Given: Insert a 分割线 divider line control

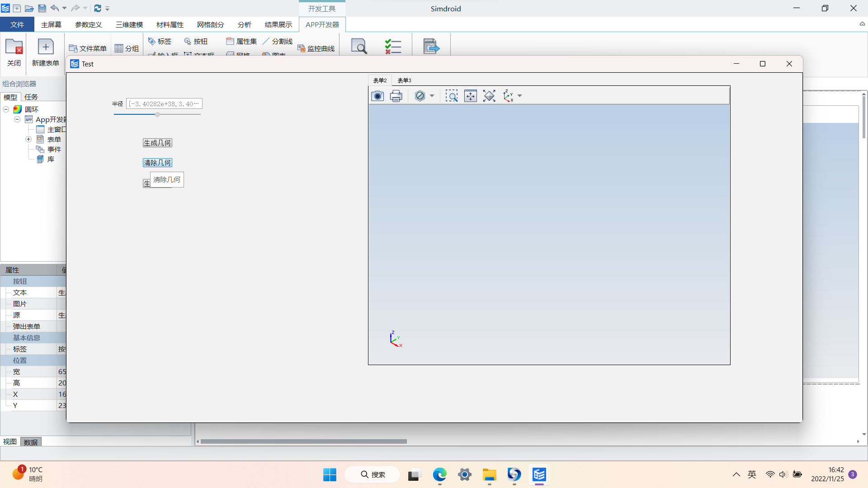Looking at the screenshot, I should point(278,41).
